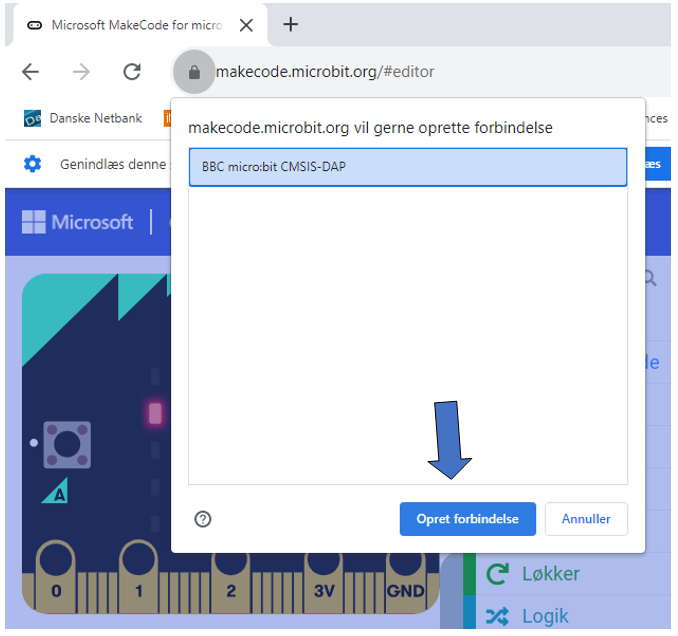Reload the page with the refresh icon

pyautogui.click(x=132, y=72)
